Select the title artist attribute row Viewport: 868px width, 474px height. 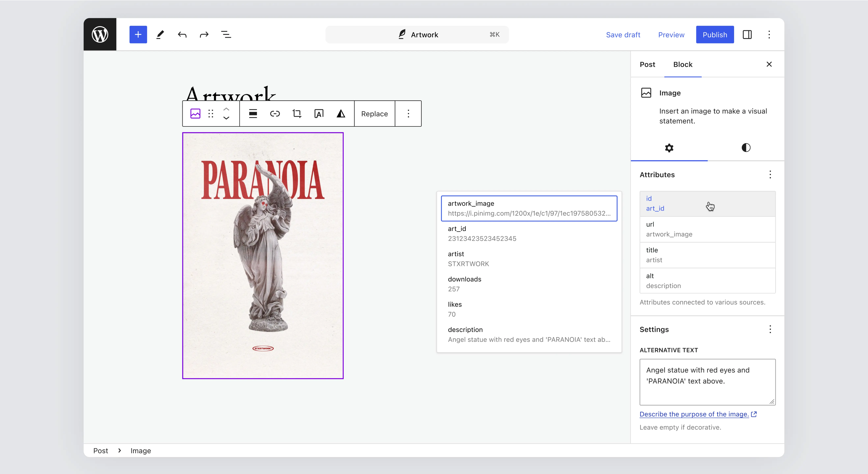[x=708, y=255]
